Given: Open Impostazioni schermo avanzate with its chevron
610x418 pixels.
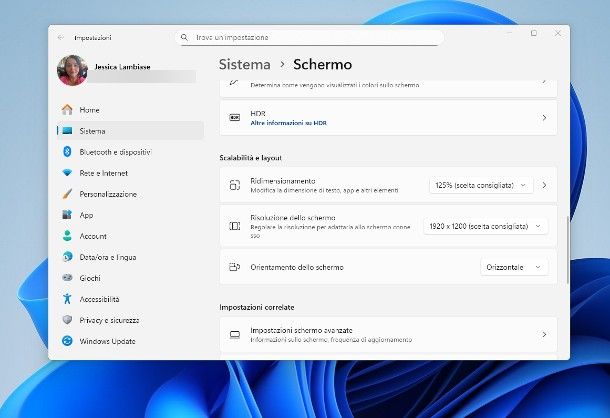Looking at the screenshot, I should pyautogui.click(x=544, y=335).
